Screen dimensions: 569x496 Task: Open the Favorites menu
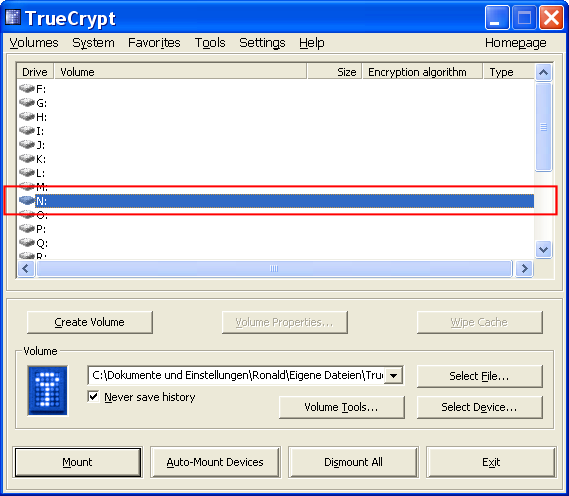click(x=154, y=43)
